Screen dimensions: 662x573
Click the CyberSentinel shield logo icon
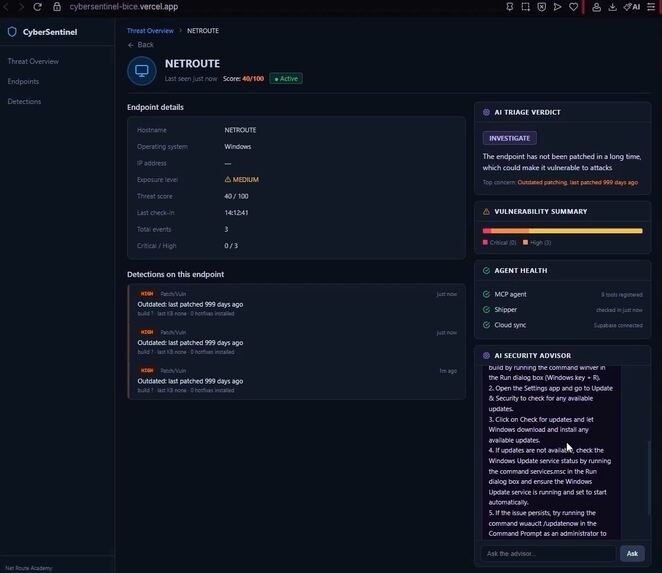point(12,32)
